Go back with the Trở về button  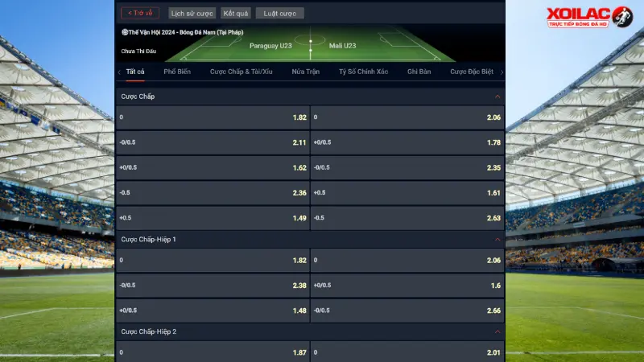(x=140, y=13)
